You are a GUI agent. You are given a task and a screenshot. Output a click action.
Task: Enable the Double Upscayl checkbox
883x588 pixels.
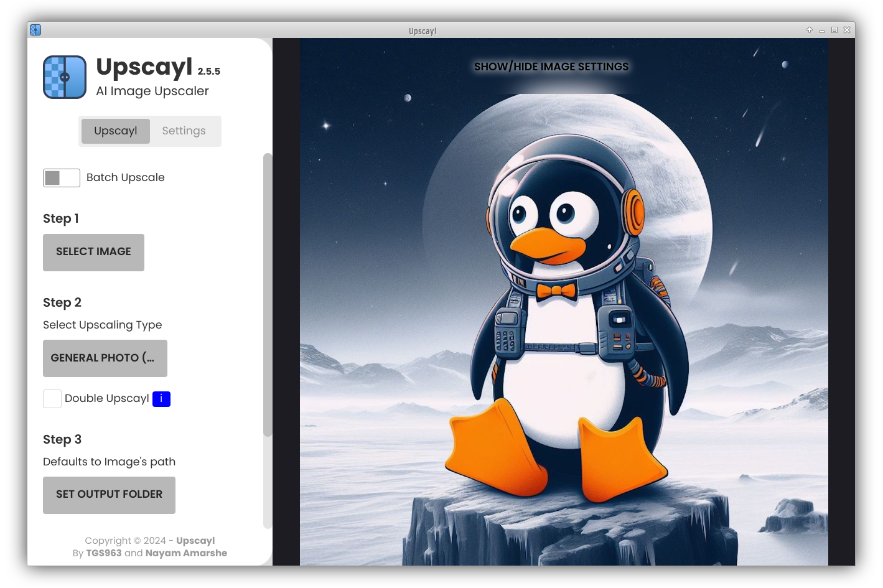(52, 399)
